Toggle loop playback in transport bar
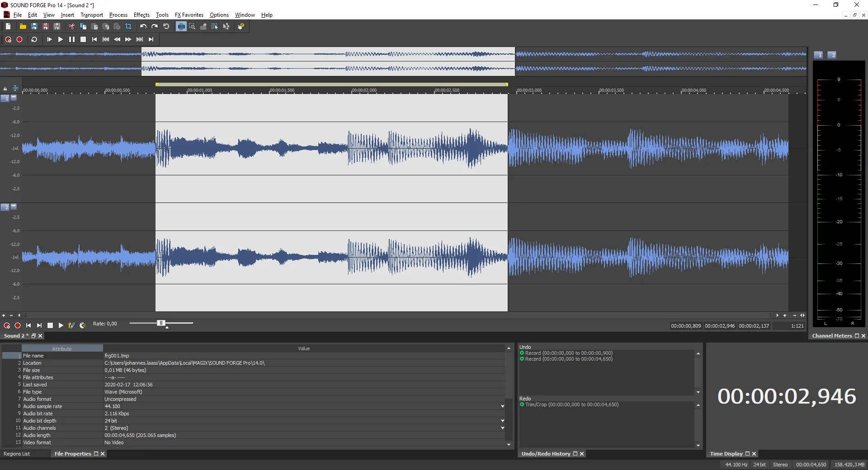This screenshot has width=868, height=470. (x=34, y=40)
